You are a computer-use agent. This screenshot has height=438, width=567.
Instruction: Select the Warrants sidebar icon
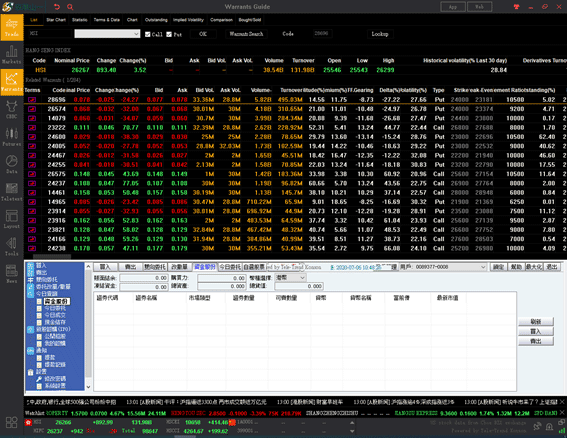coord(12,82)
